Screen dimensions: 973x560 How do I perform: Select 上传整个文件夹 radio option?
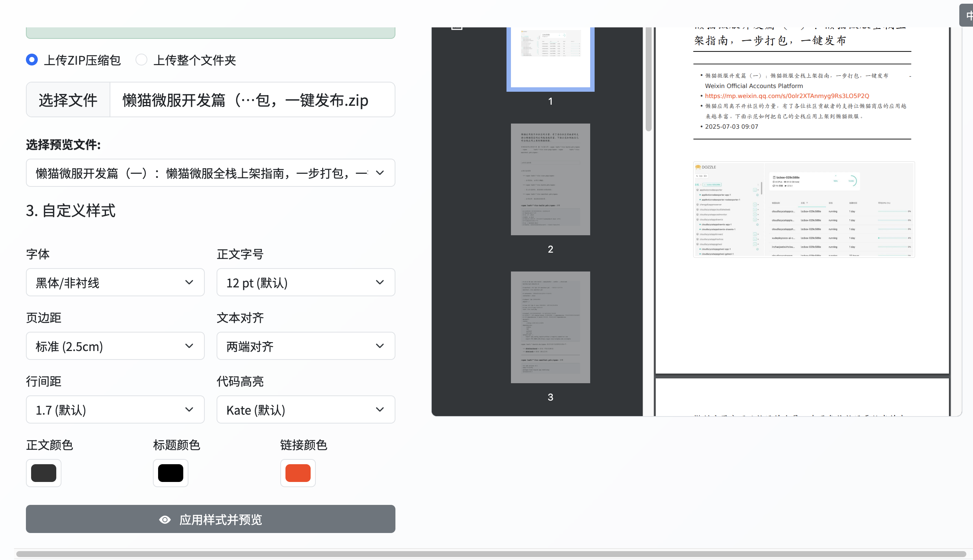[141, 60]
